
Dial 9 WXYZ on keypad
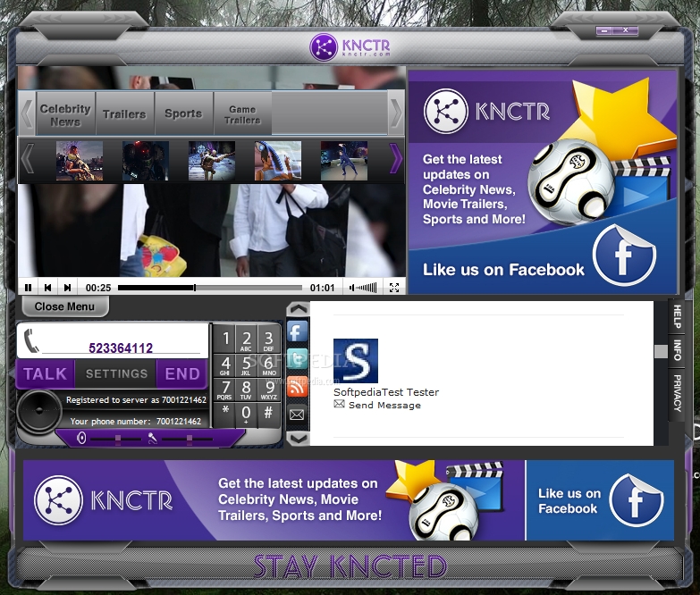pyautogui.click(x=269, y=390)
